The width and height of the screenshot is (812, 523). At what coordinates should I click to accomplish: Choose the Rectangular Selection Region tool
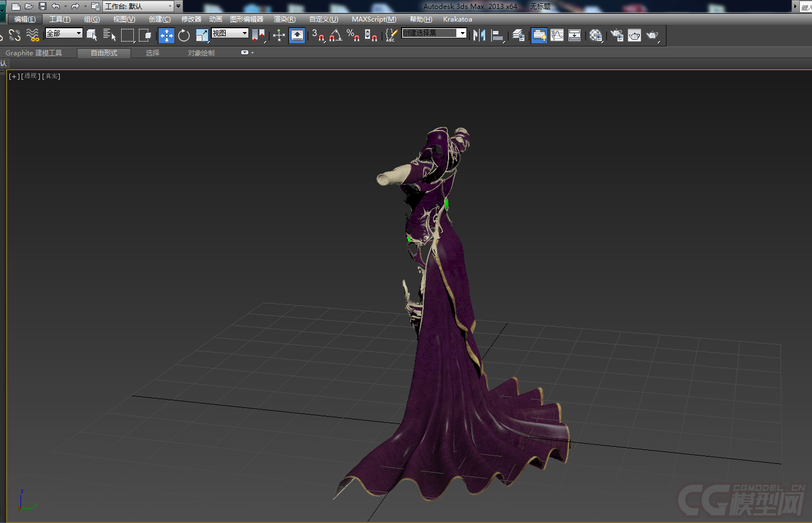[x=128, y=35]
